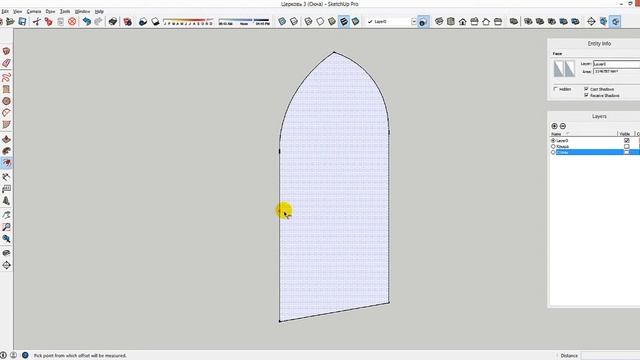
Task: Open file with the folder icon
Action: tap(10, 21)
